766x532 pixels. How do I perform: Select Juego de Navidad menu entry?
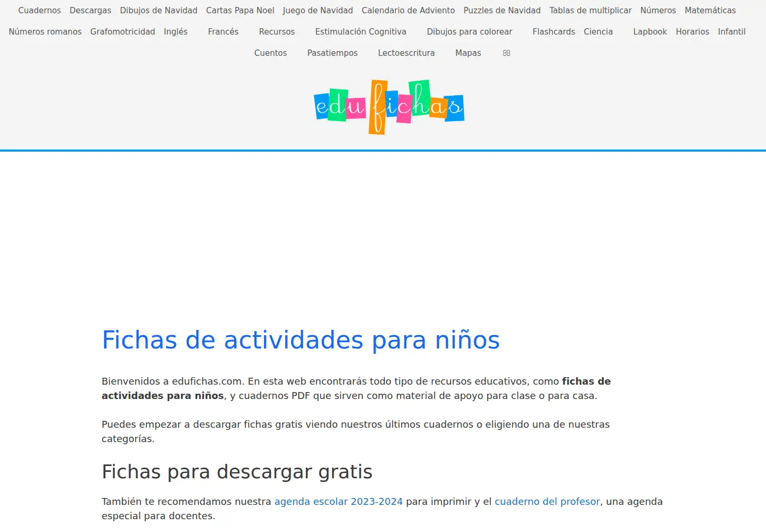(x=318, y=11)
